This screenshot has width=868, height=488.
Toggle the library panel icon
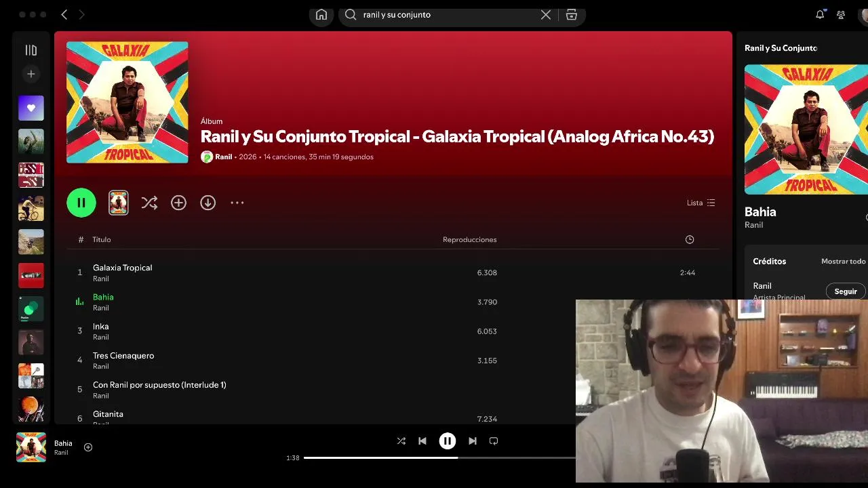(31, 50)
